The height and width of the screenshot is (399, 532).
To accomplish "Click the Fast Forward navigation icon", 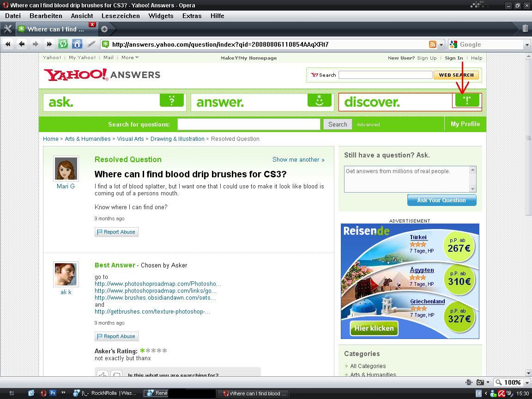I will pos(49,44).
